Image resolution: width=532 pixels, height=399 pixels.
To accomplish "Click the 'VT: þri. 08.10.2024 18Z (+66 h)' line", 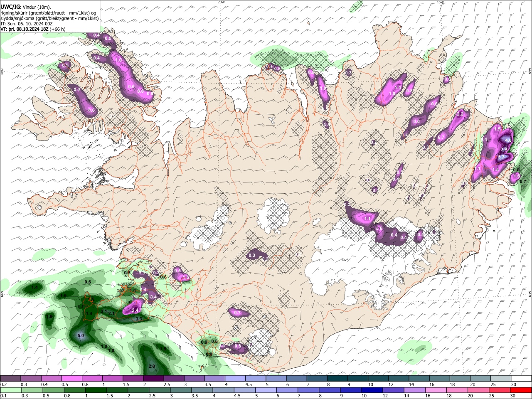I will [33, 29].
